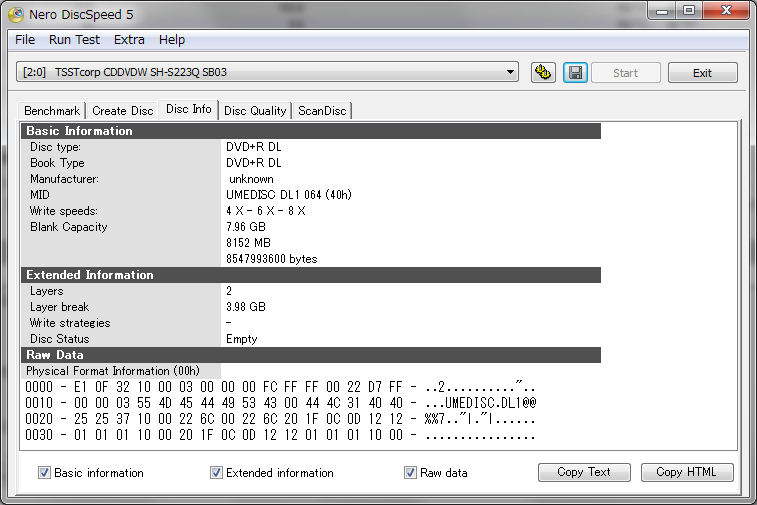Close the Nero DiscSpeed window
This screenshot has height=505, width=757.
[726, 11]
